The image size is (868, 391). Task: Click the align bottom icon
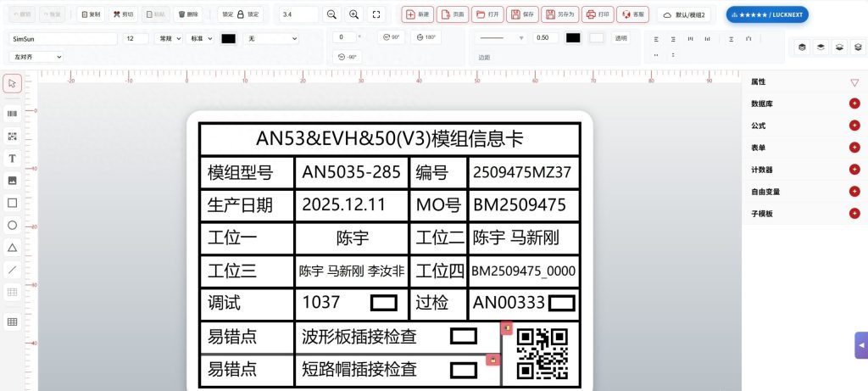coord(707,39)
